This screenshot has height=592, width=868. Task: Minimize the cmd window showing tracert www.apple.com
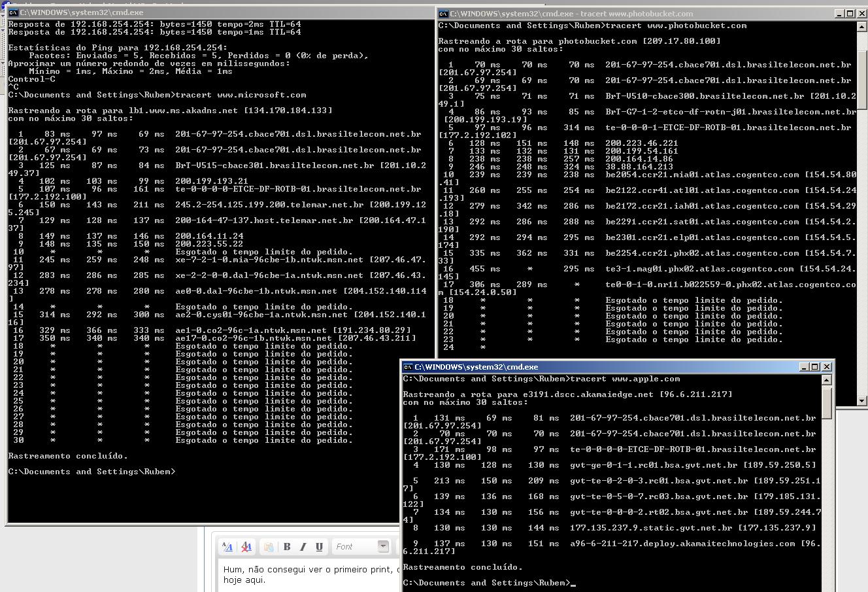pos(804,367)
